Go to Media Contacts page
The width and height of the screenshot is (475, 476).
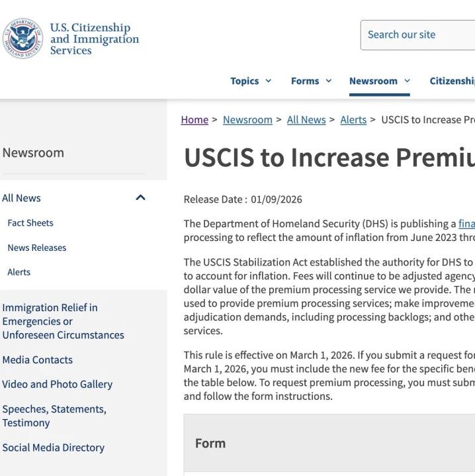(38, 360)
